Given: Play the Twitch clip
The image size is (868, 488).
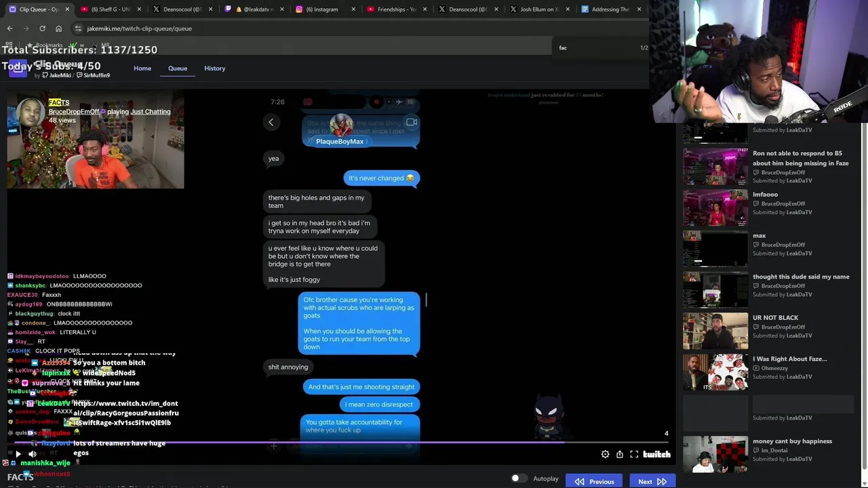Looking at the screenshot, I should click(x=18, y=454).
